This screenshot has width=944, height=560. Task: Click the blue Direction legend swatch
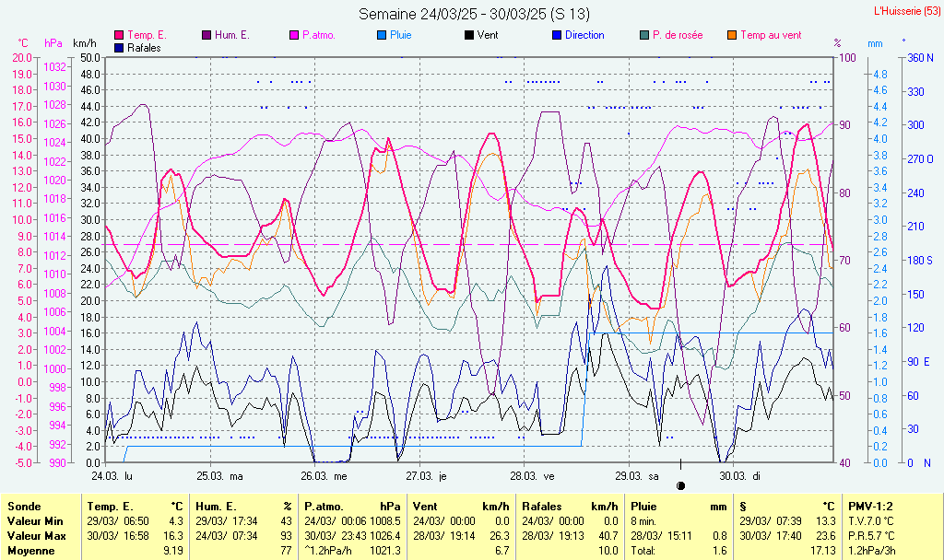click(x=557, y=36)
